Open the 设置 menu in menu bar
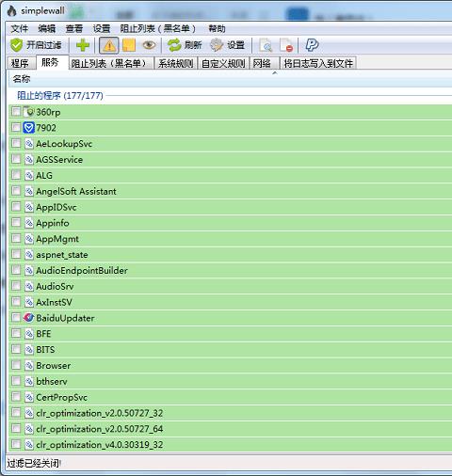Viewport: 452px width, 476px height. [102, 29]
